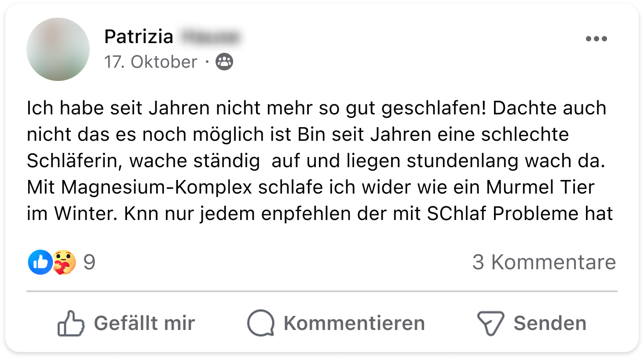Click the Senden paper-plane icon
This screenshot has width=644, height=359.
click(490, 323)
